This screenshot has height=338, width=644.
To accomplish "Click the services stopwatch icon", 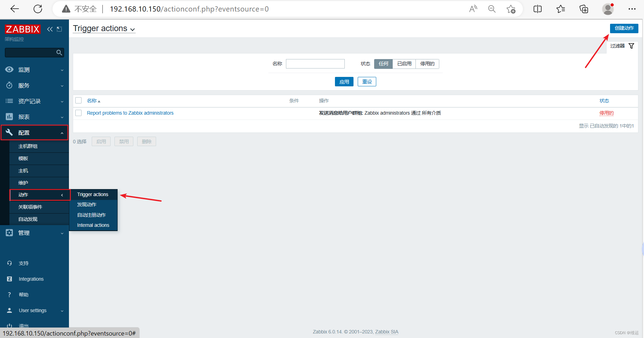I will (x=9, y=85).
